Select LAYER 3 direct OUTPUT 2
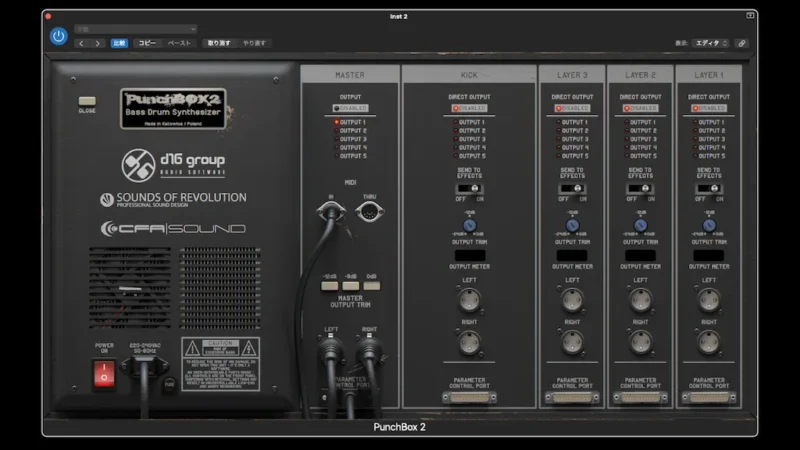Screen dimensions: 800x450 572,131
